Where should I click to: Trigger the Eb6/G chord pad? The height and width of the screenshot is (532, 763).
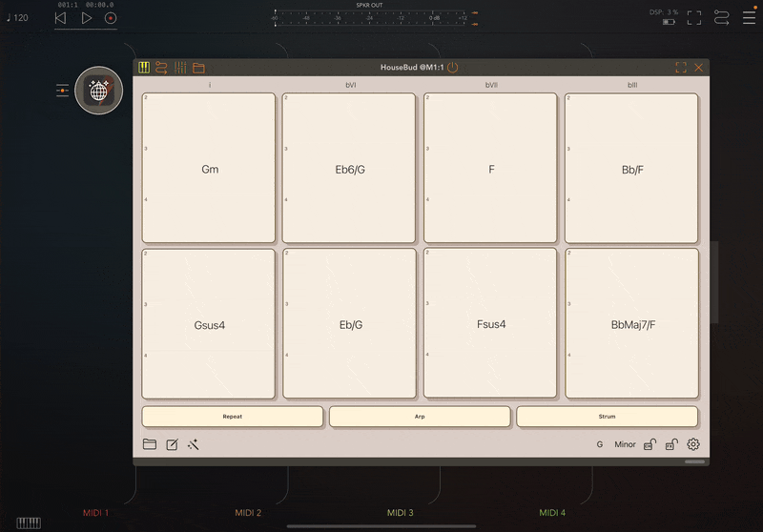click(349, 168)
